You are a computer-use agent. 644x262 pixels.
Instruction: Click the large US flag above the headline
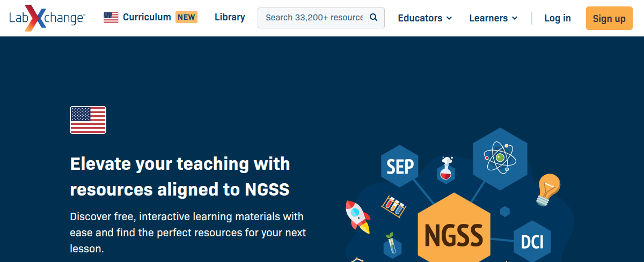tap(88, 120)
